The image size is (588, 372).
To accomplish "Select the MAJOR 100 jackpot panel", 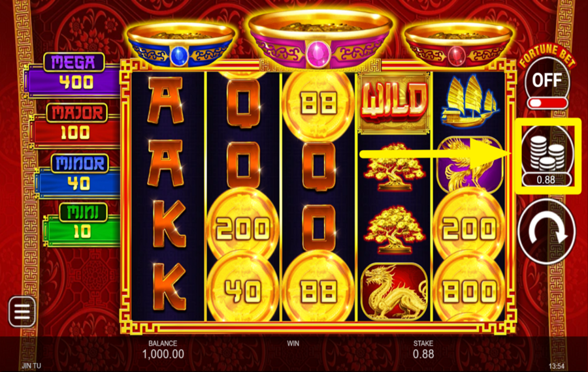I will pyautogui.click(x=76, y=125).
